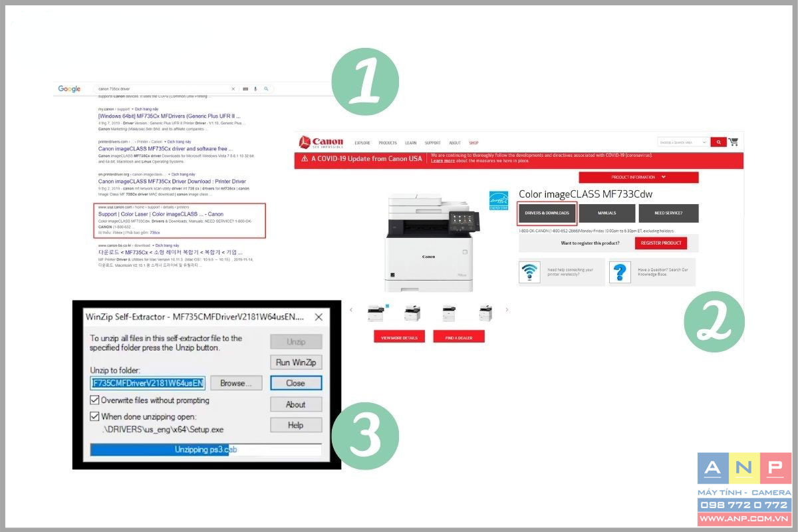Click the '735cx' link under the Canon result
798x532 pixels.
coord(154,233)
